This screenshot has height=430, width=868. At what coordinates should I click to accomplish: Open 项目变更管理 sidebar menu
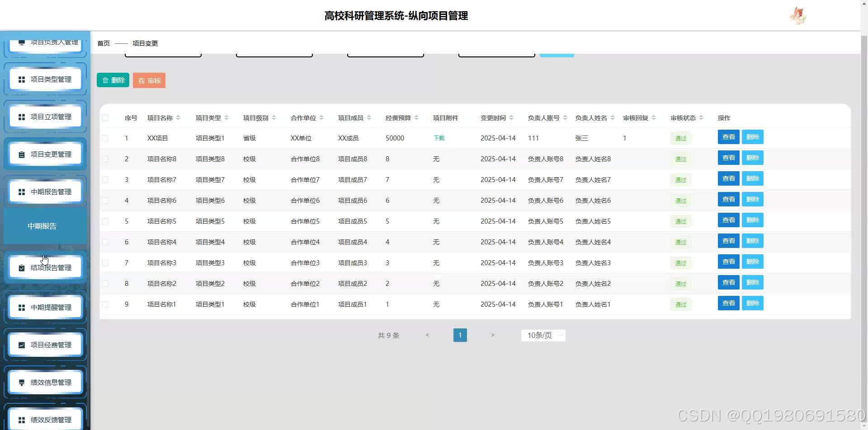coord(45,154)
